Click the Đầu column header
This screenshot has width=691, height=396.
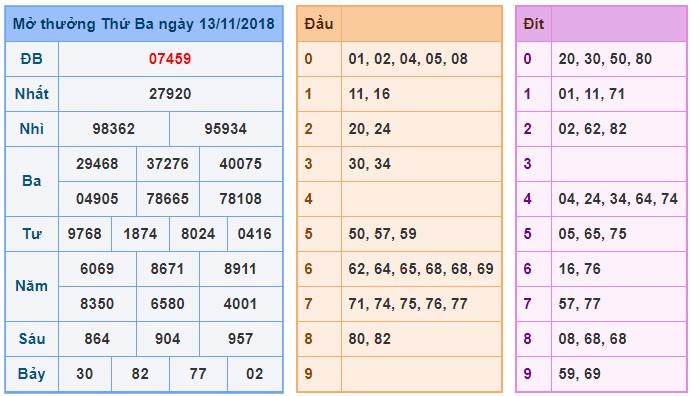pyautogui.click(x=319, y=24)
